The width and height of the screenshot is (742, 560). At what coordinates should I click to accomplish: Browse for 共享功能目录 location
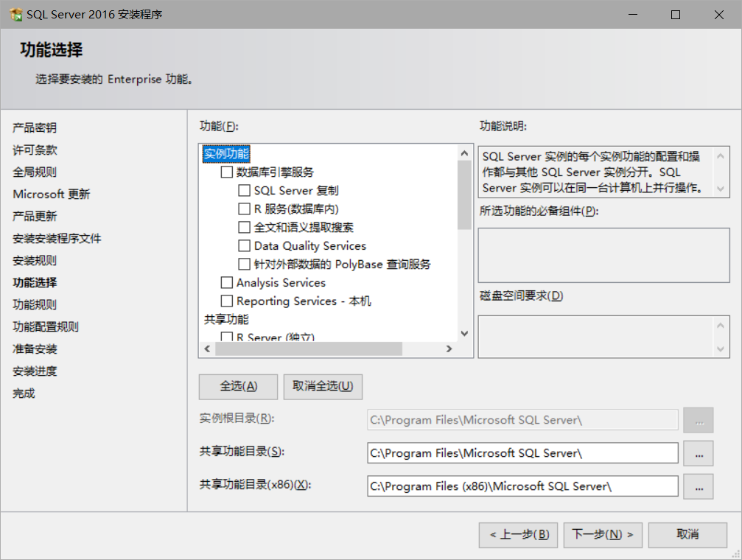coord(698,453)
